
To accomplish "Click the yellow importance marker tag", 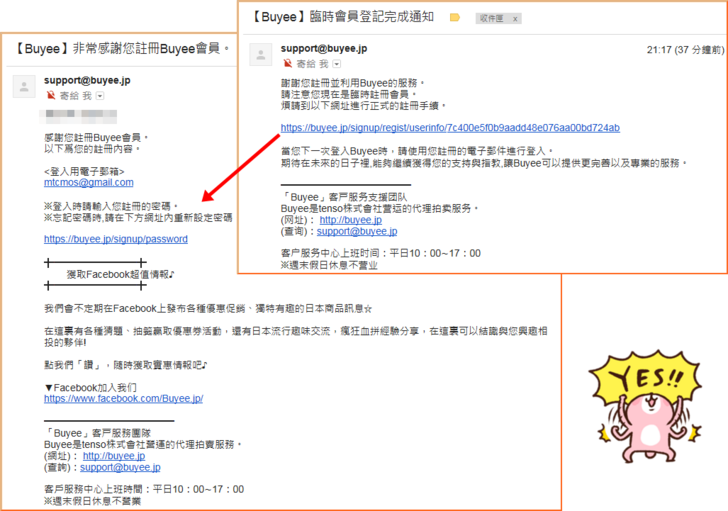I will pyautogui.click(x=455, y=18).
